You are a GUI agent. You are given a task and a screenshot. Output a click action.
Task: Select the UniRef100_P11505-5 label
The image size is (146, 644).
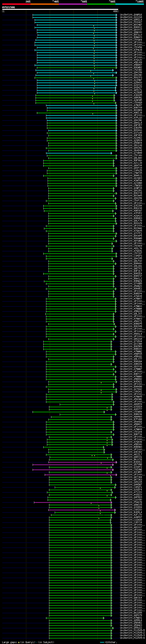pos(132,631)
